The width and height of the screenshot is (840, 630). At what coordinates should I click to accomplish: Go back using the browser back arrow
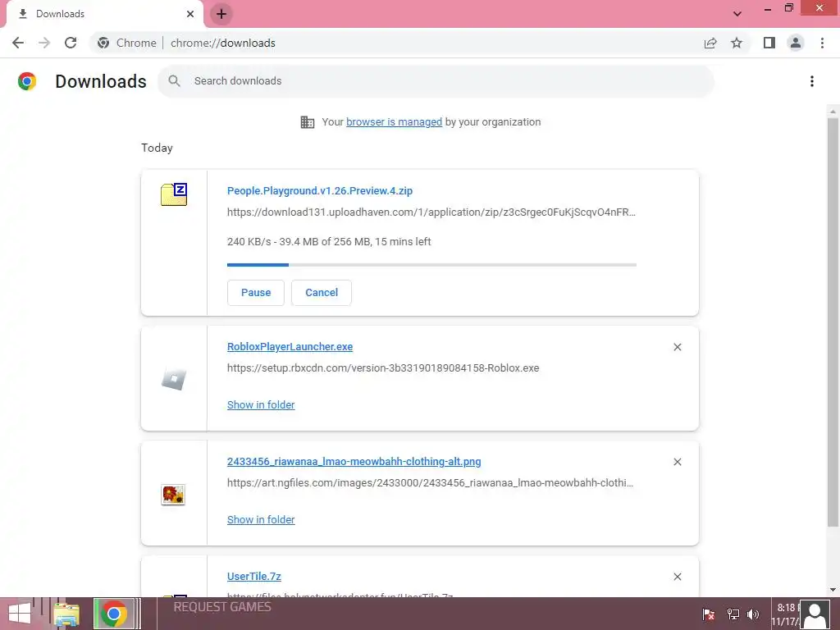(x=18, y=43)
